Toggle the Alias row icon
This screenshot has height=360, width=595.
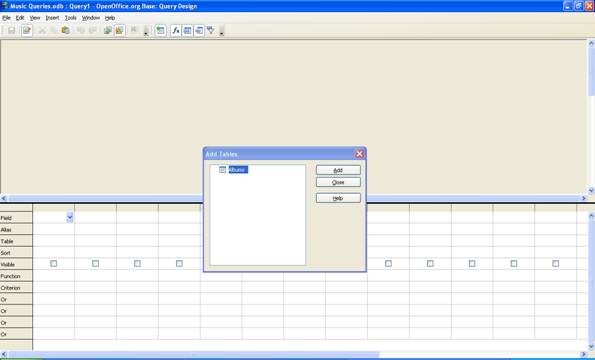click(x=199, y=30)
